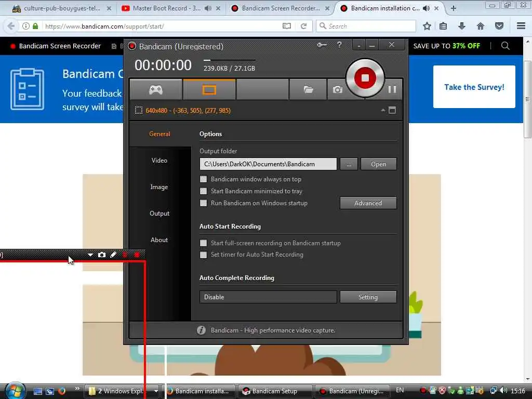Open the General settings tab

(160, 134)
